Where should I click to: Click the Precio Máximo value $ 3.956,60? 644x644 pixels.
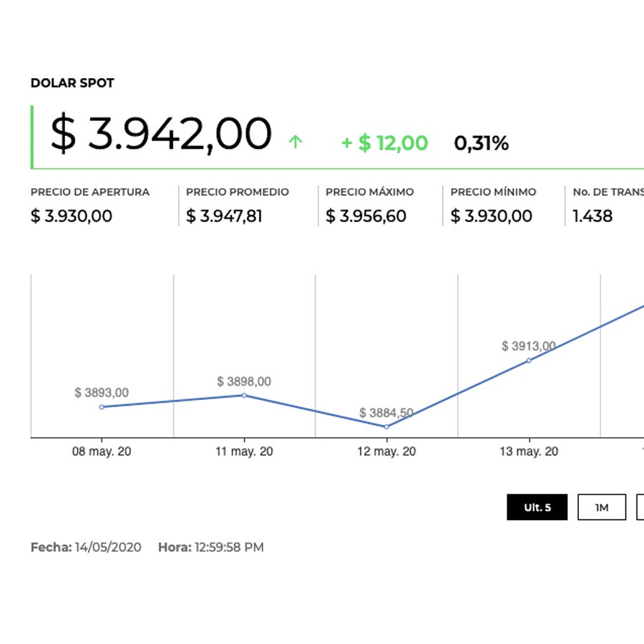[366, 216]
